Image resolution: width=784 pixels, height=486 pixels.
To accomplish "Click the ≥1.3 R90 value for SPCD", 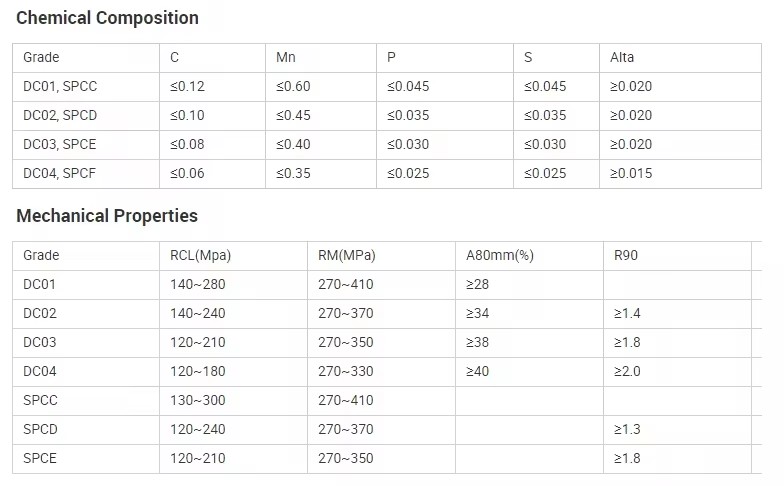I will pyautogui.click(x=627, y=429).
